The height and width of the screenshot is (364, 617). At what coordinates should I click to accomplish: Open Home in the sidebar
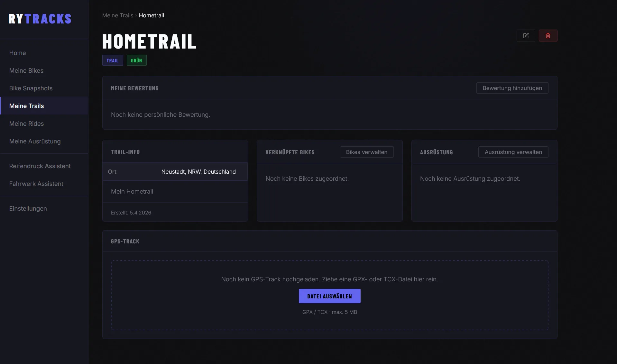18,53
